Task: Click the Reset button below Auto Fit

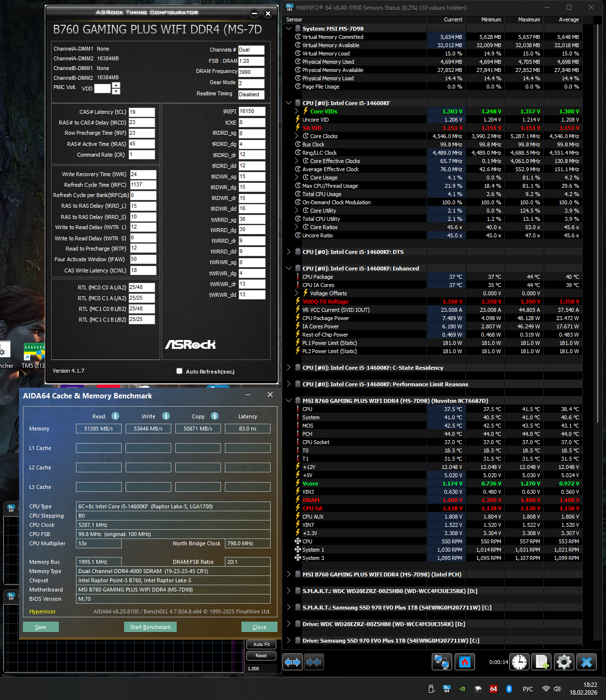Action: point(261,656)
